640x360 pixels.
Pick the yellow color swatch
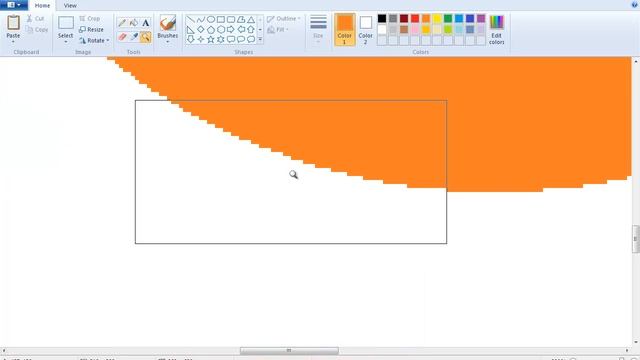(437, 18)
